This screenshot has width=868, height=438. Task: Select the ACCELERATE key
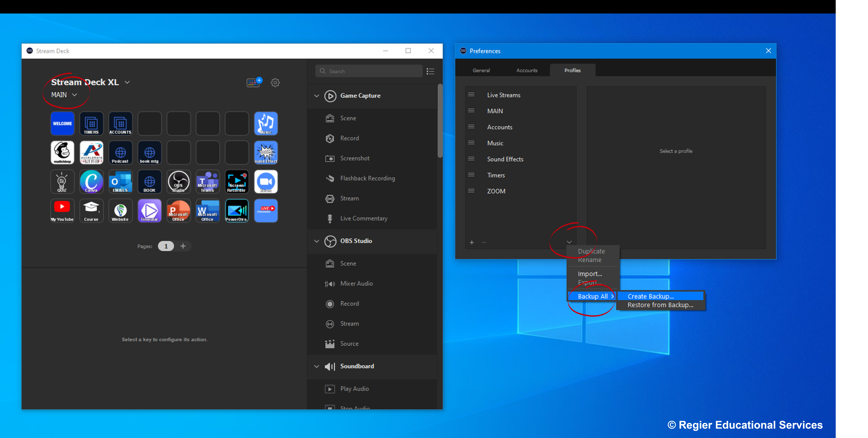pos(91,153)
